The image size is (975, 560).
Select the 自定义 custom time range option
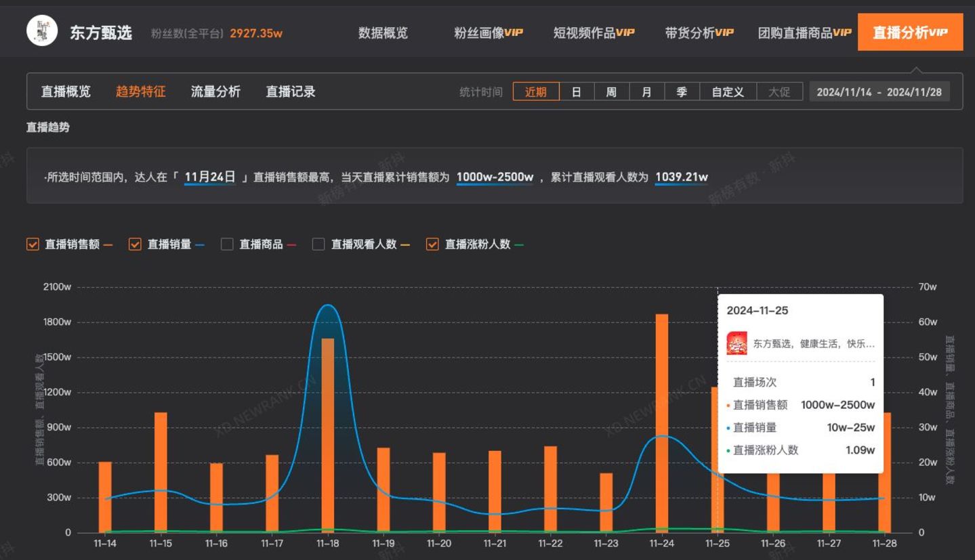[x=728, y=92]
